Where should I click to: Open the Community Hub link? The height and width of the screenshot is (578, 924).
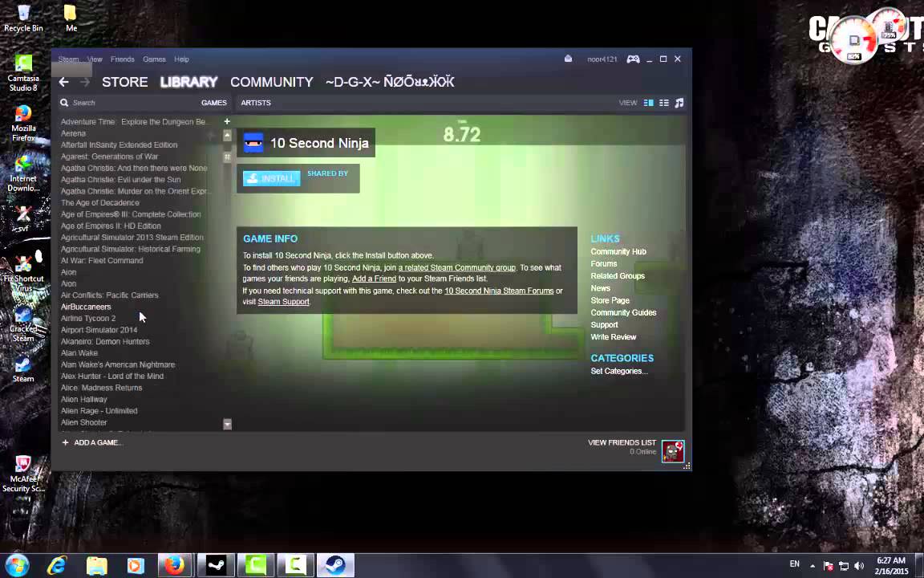pyautogui.click(x=618, y=251)
